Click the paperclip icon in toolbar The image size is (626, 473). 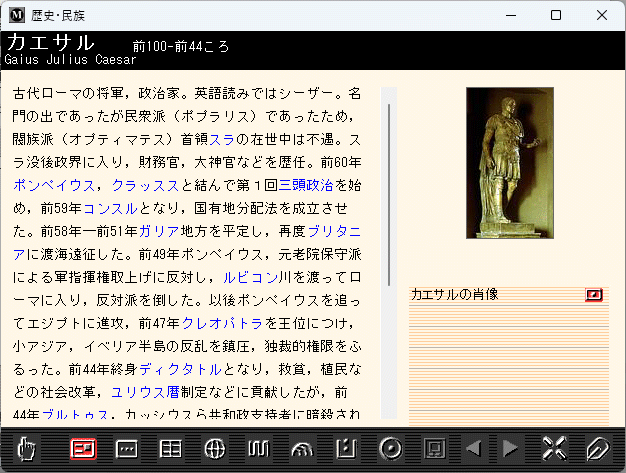(597, 449)
